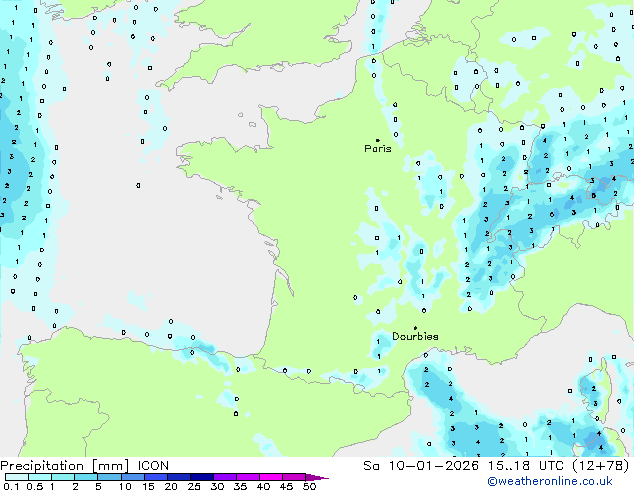This screenshot has width=634, height=490.
Task: Select the Precipitation [mm] ICON title
Action: click(85, 466)
